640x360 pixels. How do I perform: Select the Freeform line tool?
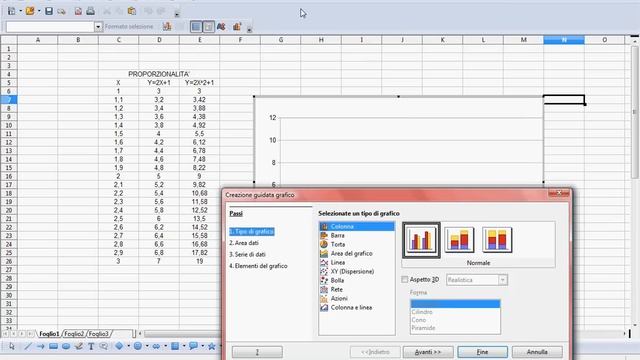click(79, 347)
